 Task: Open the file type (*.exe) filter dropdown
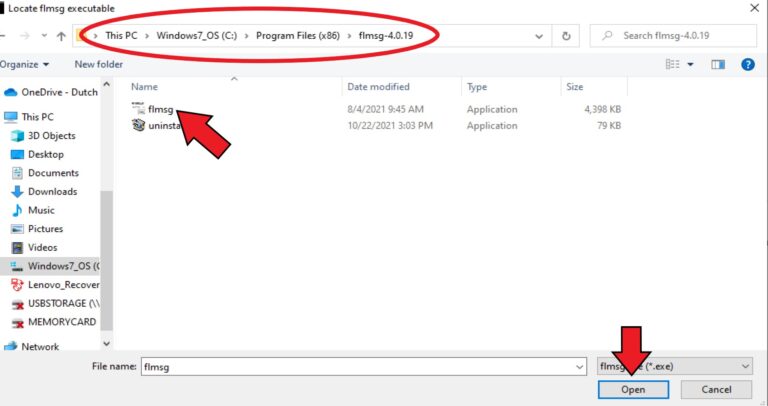coord(675,366)
